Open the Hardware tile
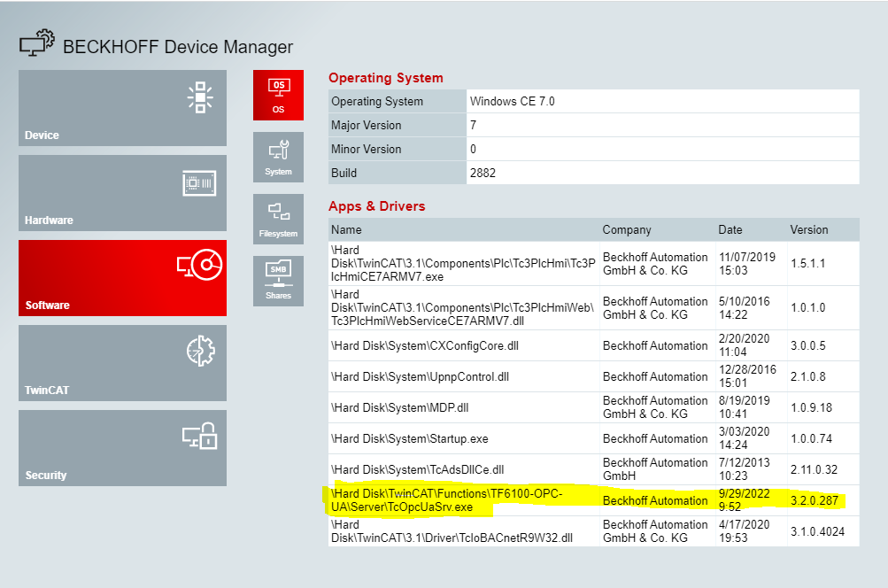This screenshot has height=588, width=888. click(122, 193)
